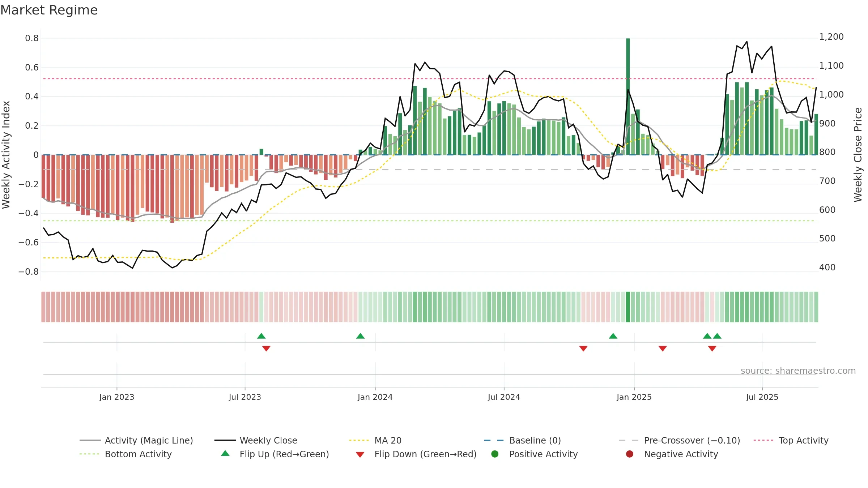Click the Flip Down (Green→Red) legend entry
The height and width of the screenshot is (488, 868).
[416, 454]
